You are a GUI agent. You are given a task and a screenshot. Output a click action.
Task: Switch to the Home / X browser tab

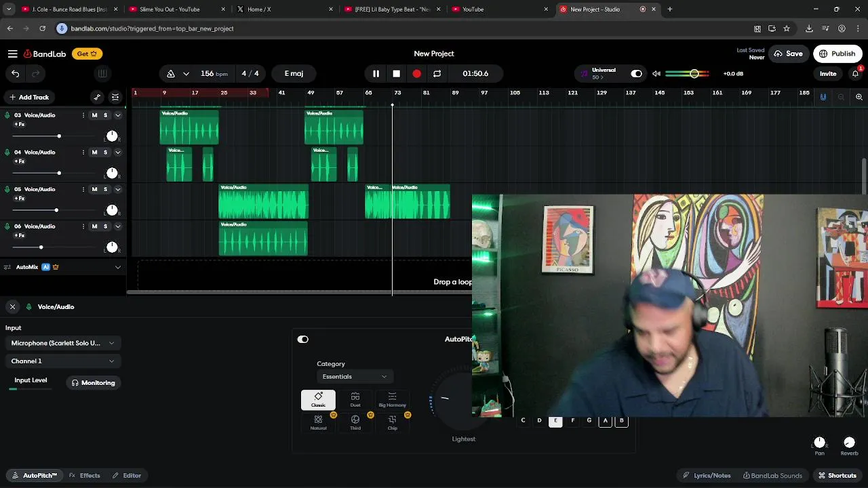(283, 9)
